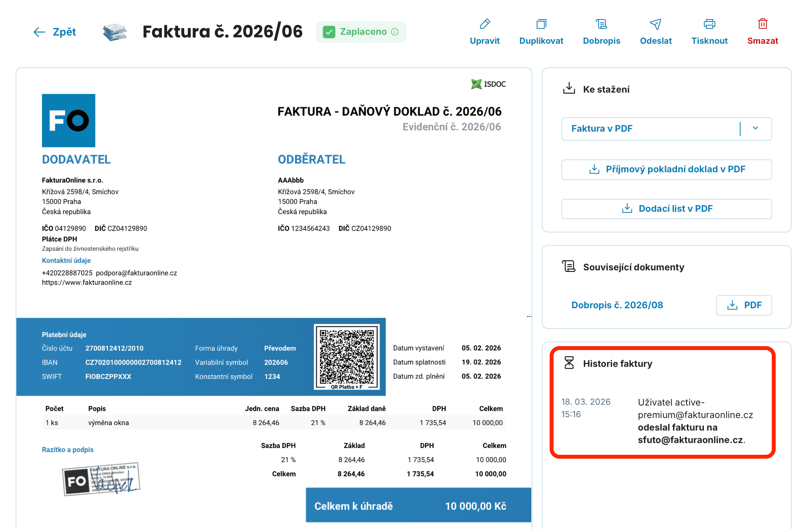
Task: Click the supplier name FakturaOnline s.r.o.
Action: (72, 180)
